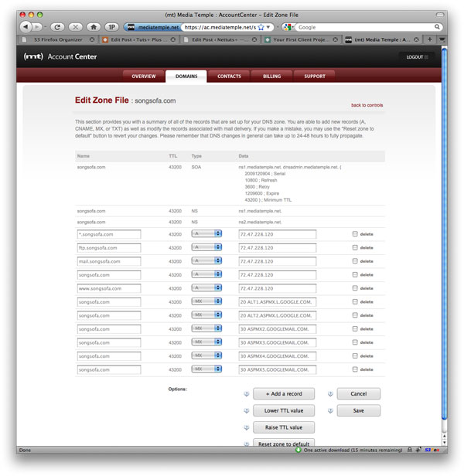Open type dropdown for www.songsofa.com row

click(206, 287)
